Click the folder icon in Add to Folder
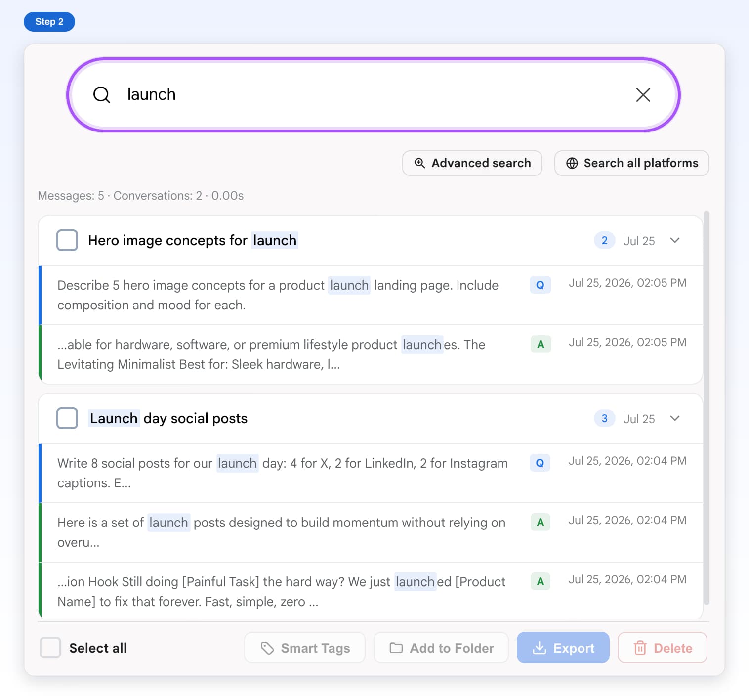 pyautogui.click(x=396, y=648)
